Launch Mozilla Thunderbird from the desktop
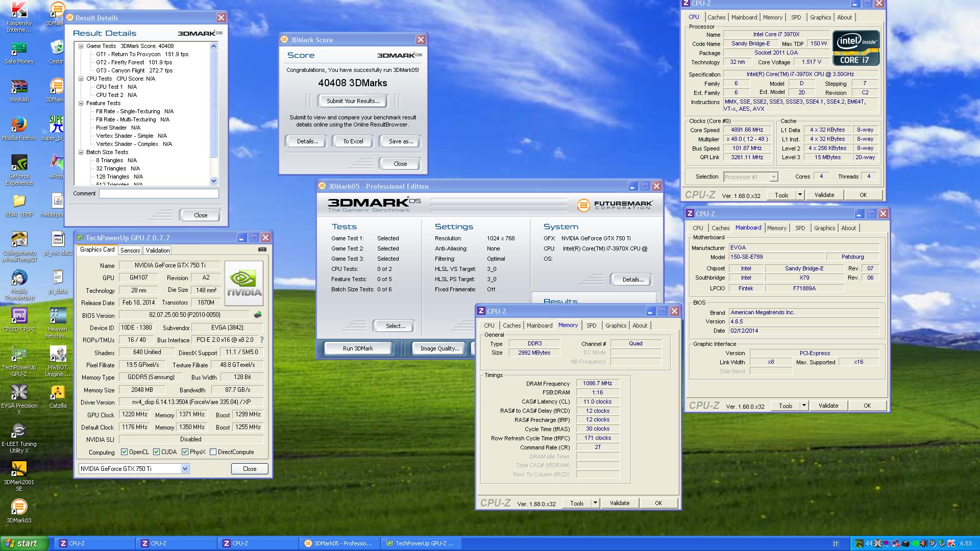Image resolution: width=980 pixels, height=551 pixels. tap(19, 285)
